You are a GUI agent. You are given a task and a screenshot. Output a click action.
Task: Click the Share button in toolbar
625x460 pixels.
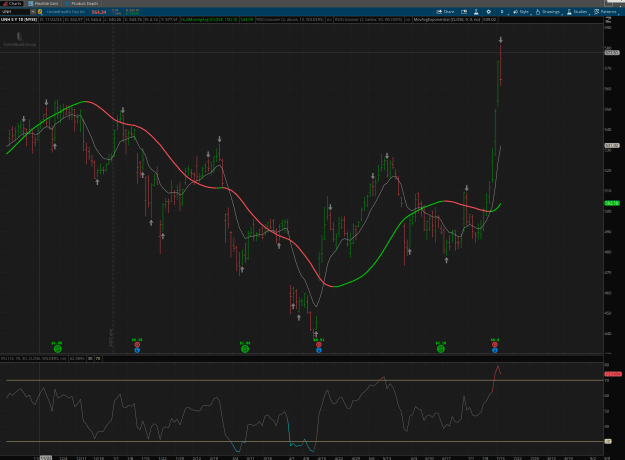445,12
